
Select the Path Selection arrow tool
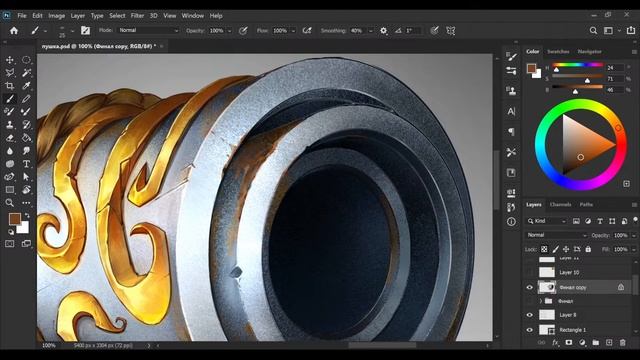[26, 177]
